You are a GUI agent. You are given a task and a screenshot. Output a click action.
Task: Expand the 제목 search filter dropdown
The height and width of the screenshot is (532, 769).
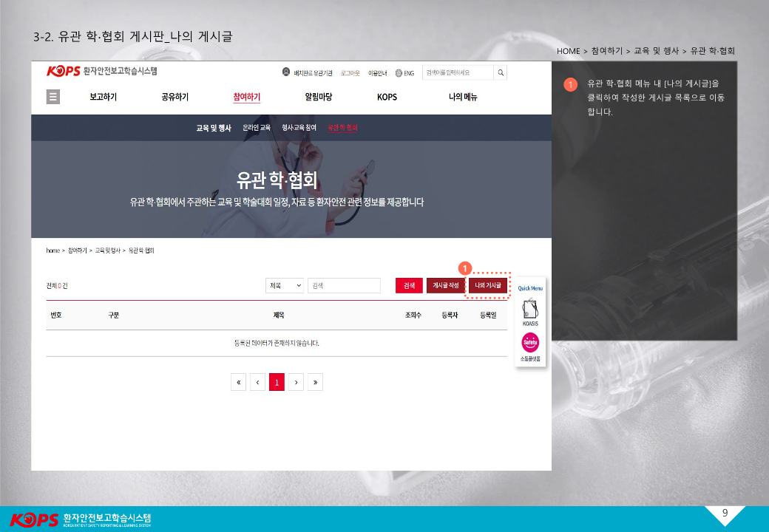click(285, 285)
